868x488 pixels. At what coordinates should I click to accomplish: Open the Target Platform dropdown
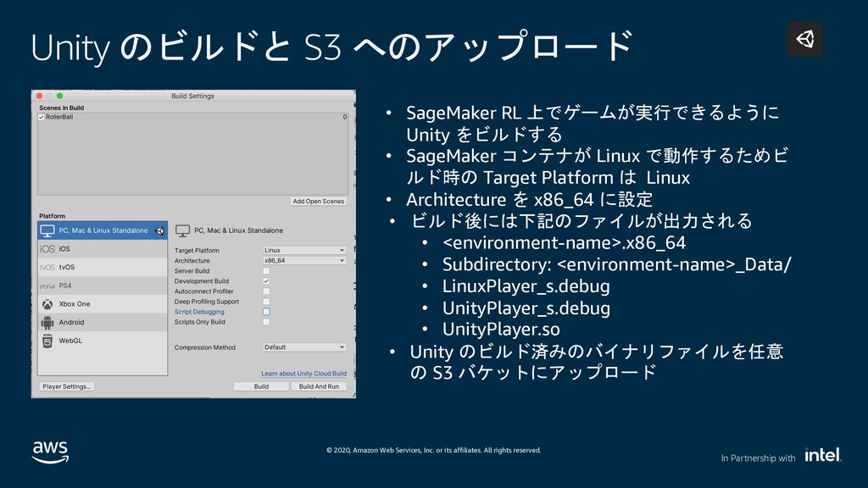304,250
